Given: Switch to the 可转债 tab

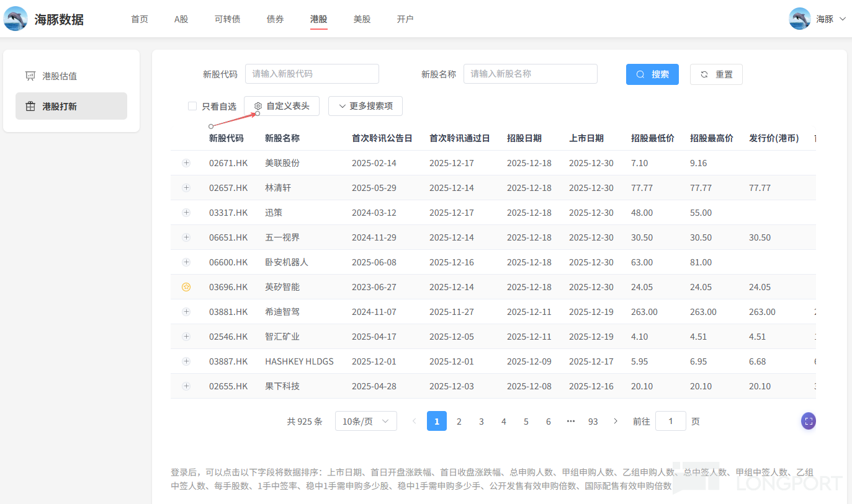Looking at the screenshot, I should click(x=227, y=19).
